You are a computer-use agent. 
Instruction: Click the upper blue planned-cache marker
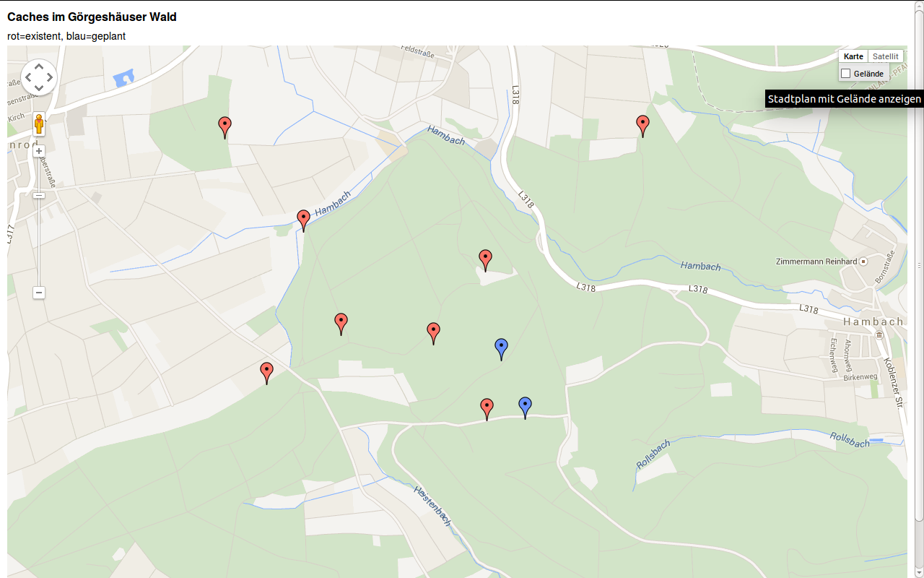(x=501, y=349)
